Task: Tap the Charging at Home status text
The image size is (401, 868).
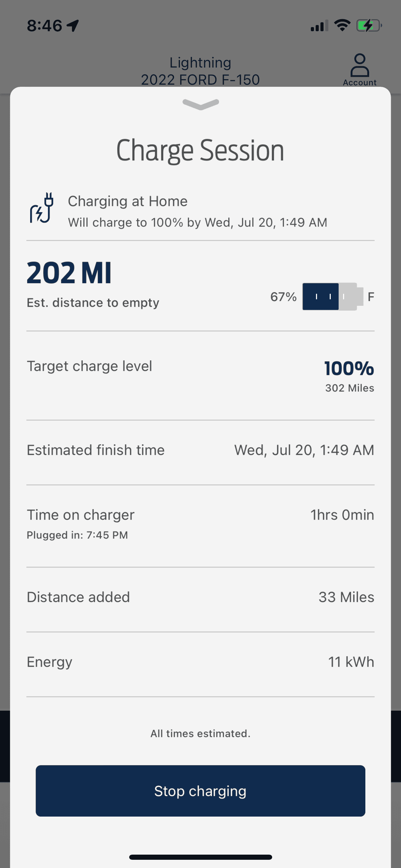Action: coord(128,201)
